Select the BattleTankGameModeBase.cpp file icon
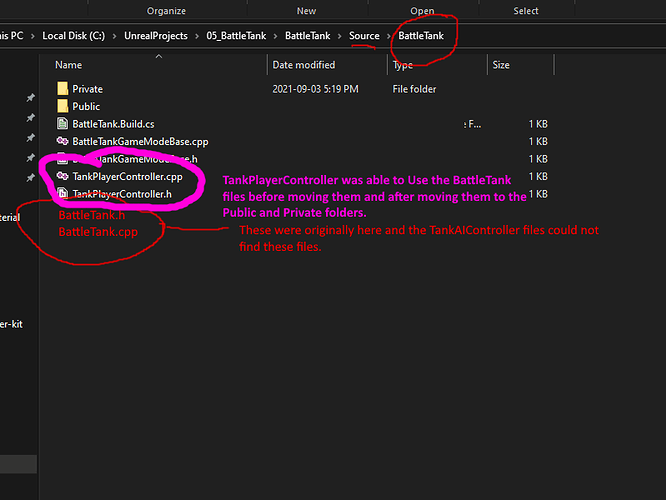The image size is (666, 500). pos(62,141)
